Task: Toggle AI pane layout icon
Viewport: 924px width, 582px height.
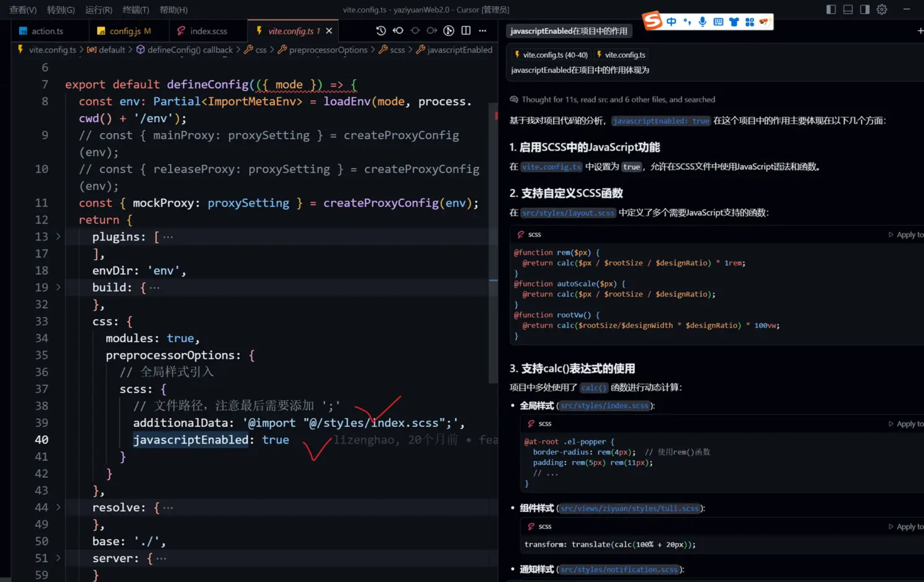Action: click(x=865, y=10)
